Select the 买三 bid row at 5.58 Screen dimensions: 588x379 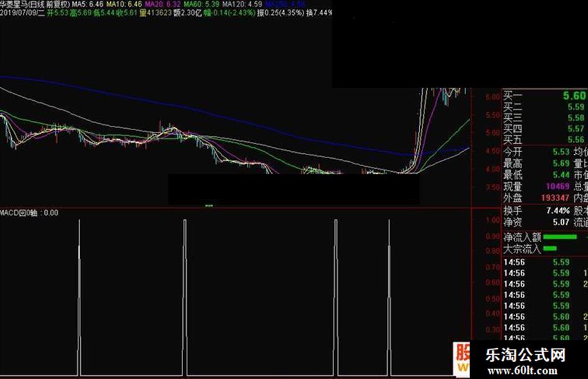[545, 118]
